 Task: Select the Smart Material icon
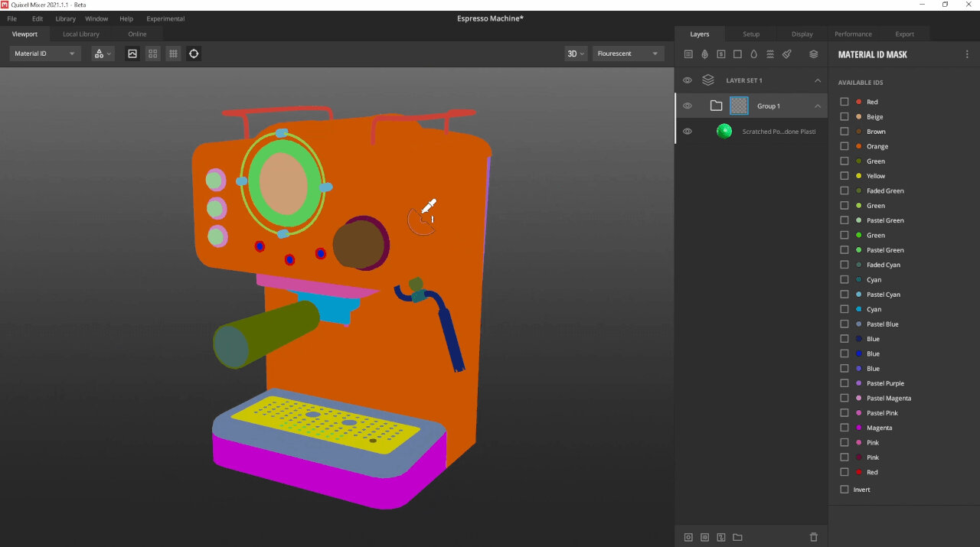click(x=720, y=54)
